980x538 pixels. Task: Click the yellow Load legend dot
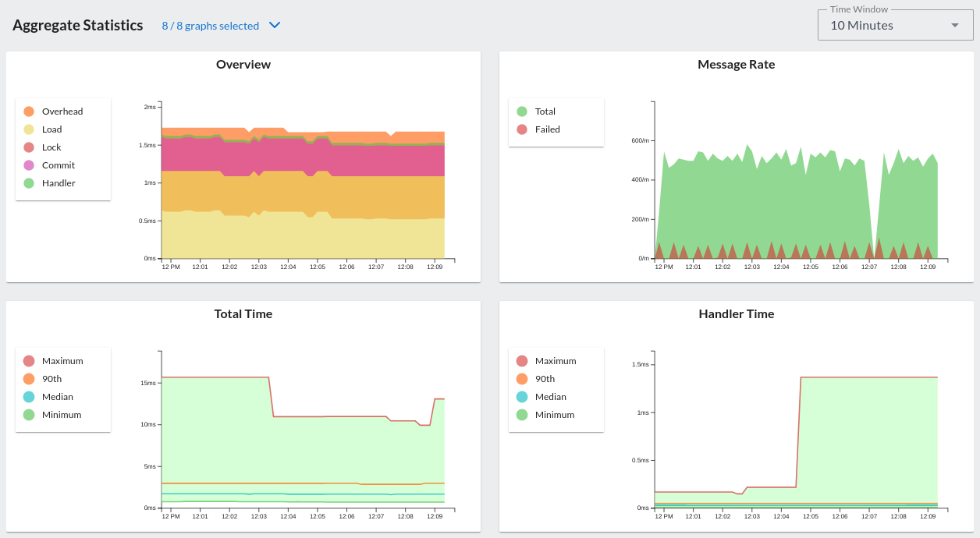point(29,129)
